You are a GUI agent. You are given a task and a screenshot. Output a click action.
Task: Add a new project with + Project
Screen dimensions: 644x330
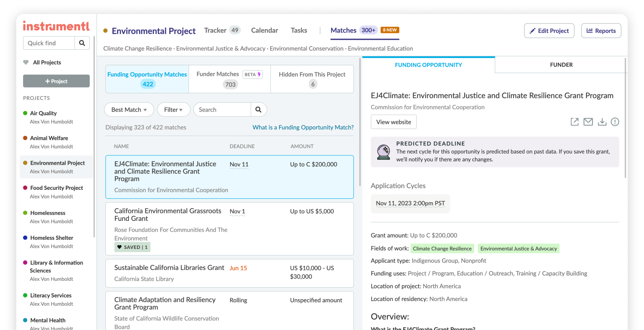pos(56,81)
